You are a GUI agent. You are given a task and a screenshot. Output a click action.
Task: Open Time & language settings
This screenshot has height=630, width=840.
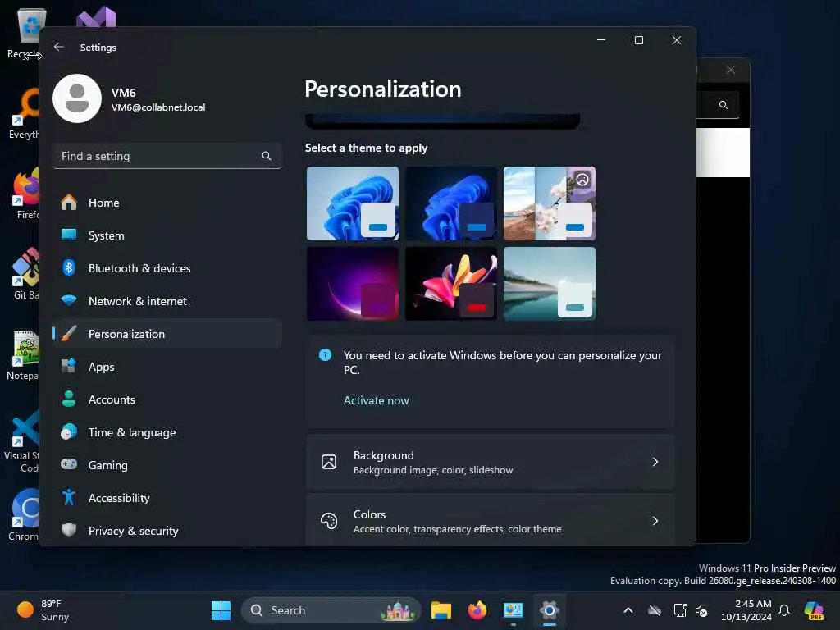(167, 431)
